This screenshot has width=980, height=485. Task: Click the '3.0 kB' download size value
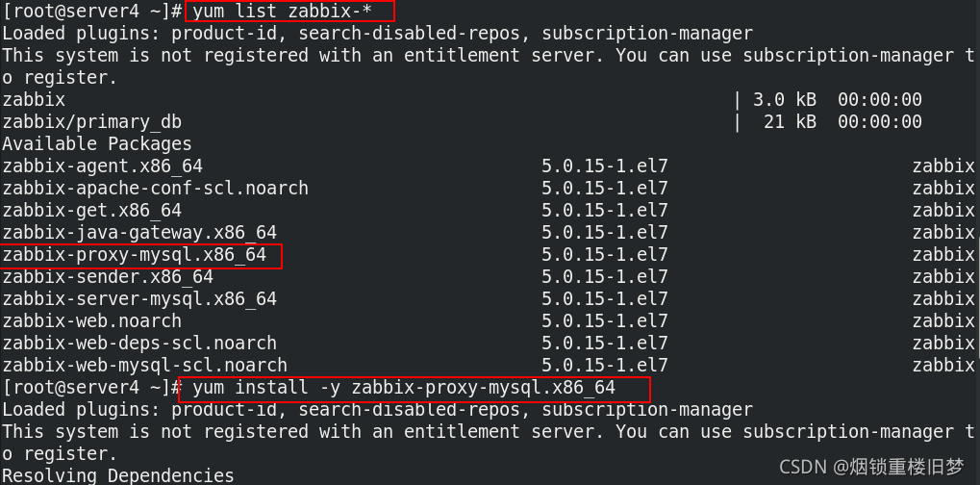(x=785, y=99)
